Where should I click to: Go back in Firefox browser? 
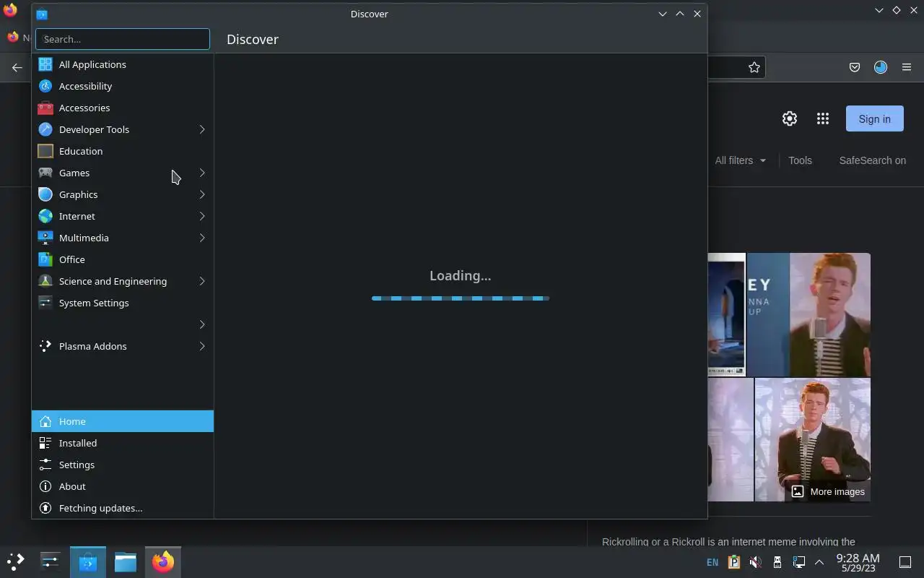17,67
